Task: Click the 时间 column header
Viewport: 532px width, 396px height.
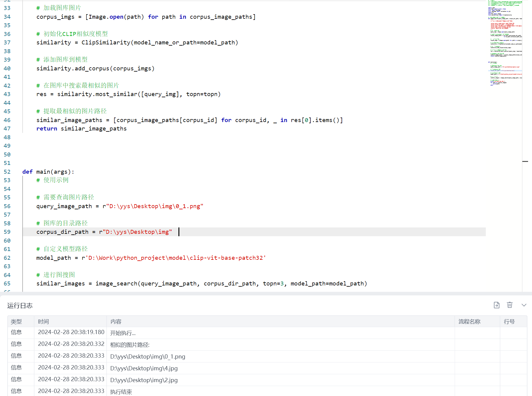Action: (43, 321)
